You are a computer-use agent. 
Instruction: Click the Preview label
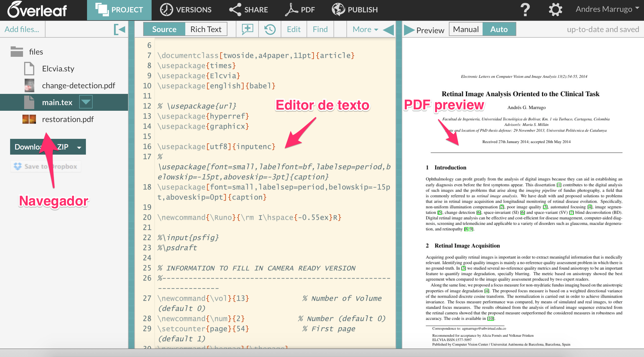[x=430, y=30]
